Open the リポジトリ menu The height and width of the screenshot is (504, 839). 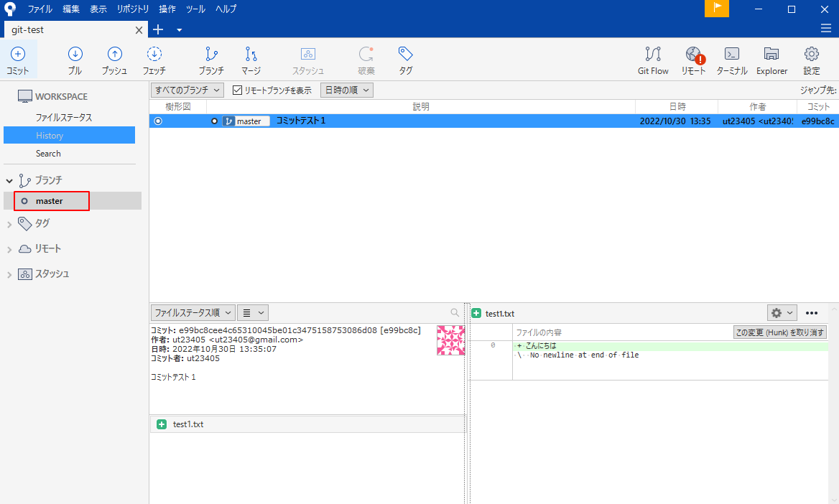[133, 9]
